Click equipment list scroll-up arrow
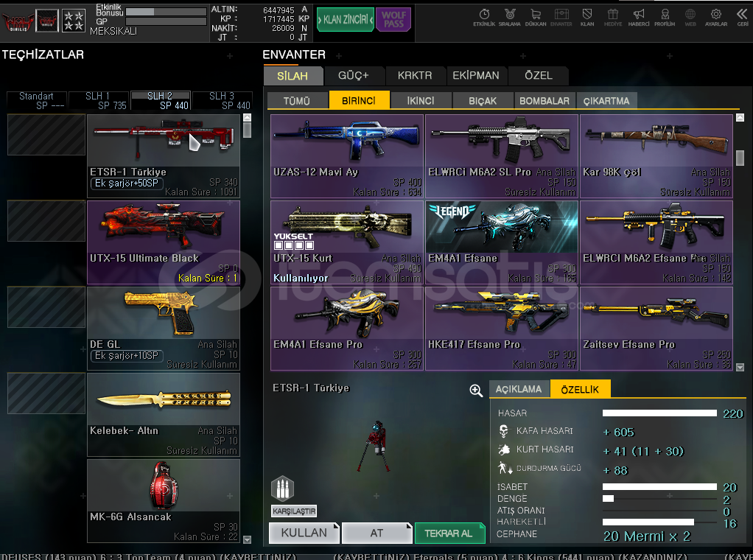753x560 pixels. point(248,118)
